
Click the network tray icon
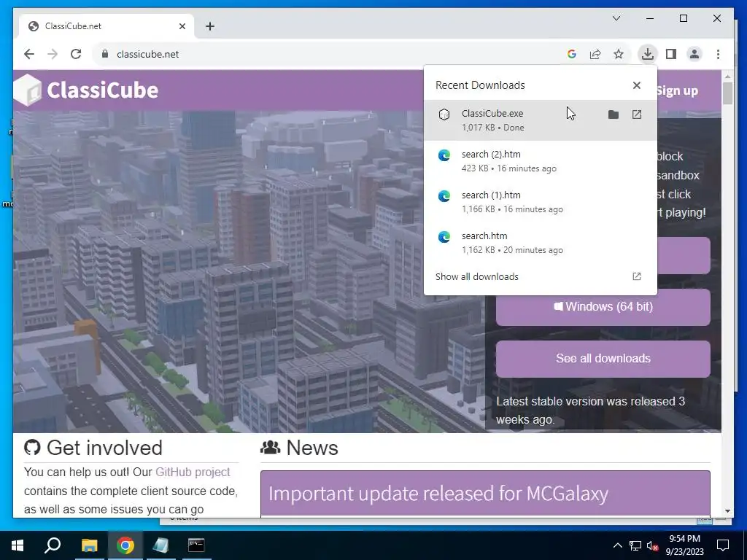tap(635, 545)
